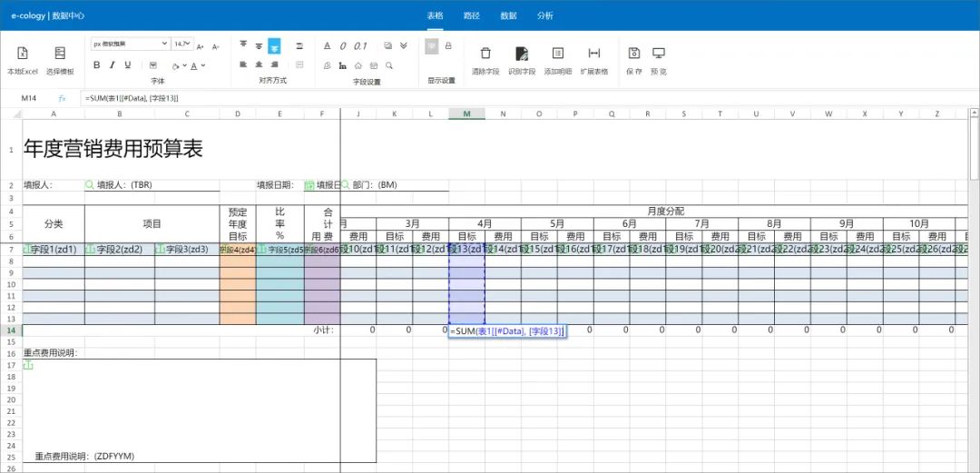Click the formula bar input
Image resolution: width=980 pixels, height=473 pixels.
(528, 98)
